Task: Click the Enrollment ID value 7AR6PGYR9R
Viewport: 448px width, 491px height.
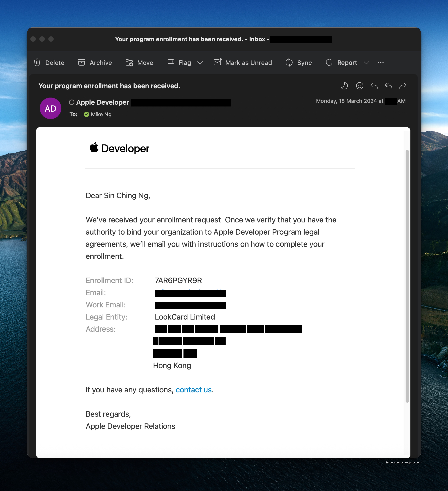Action: click(x=178, y=281)
